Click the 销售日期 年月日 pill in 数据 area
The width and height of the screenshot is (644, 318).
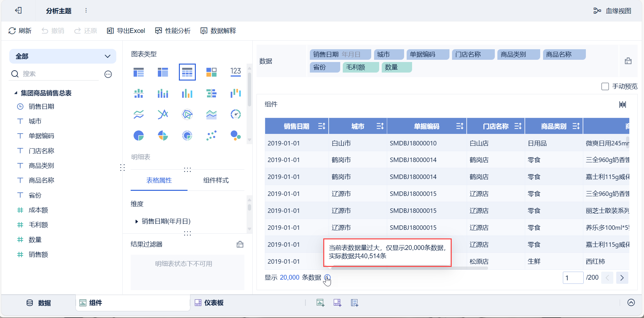pyautogui.click(x=340, y=55)
